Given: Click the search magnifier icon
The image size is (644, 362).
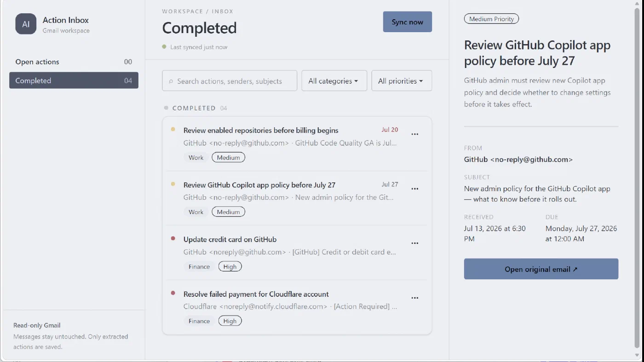Looking at the screenshot, I should click(171, 81).
